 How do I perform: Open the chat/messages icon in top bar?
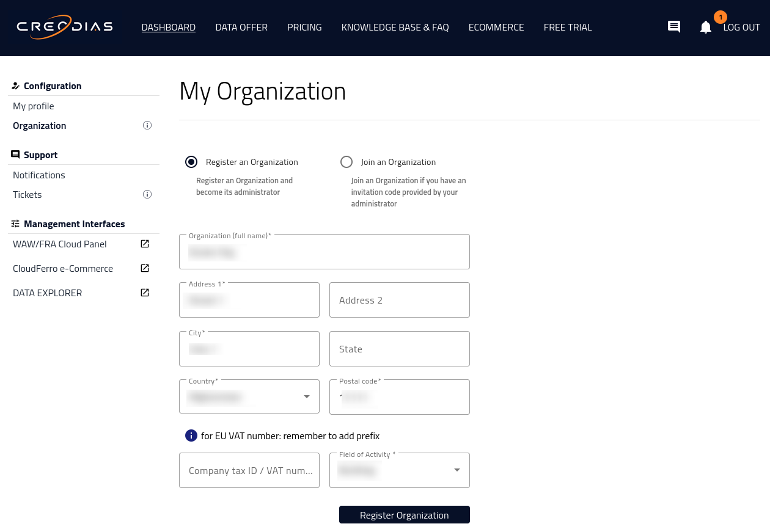click(x=674, y=27)
